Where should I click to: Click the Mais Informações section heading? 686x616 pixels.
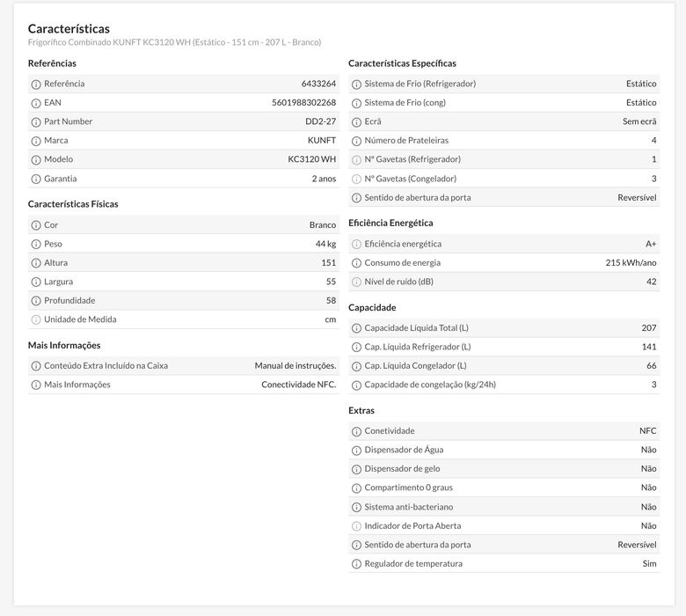point(64,345)
